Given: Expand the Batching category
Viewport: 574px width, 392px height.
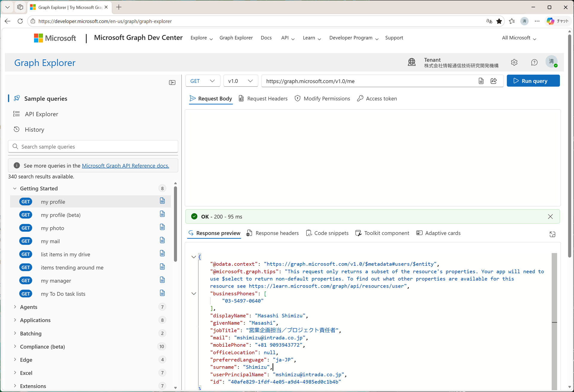Looking at the screenshot, I should click(x=15, y=333).
